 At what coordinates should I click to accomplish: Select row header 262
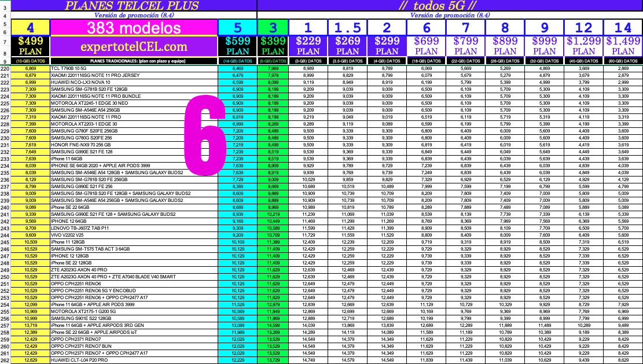(x=5, y=361)
